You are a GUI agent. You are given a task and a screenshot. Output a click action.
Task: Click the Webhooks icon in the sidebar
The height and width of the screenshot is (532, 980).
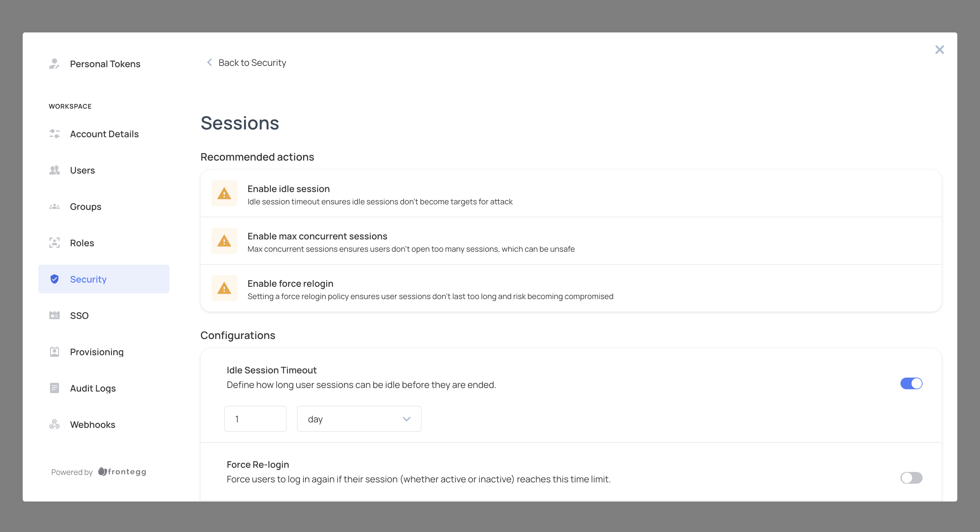click(55, 424)
